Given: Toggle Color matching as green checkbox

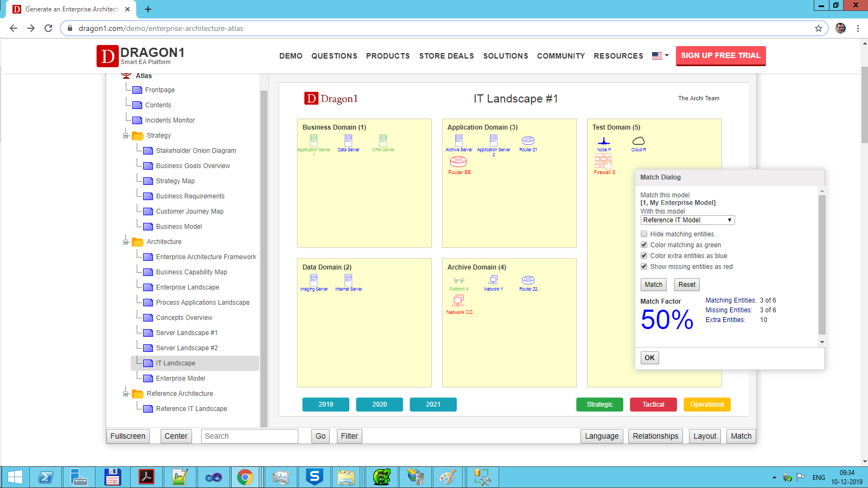Looking at the screenshot, I should 644,245.
